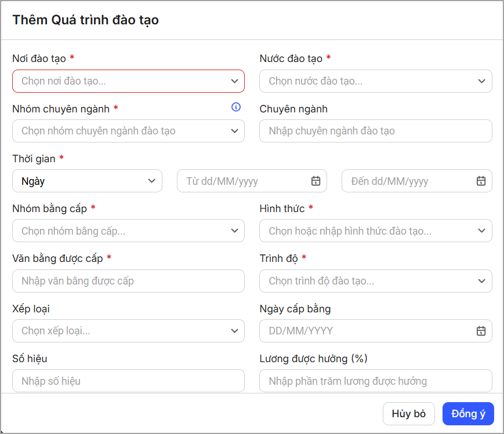
Task: Click the Lương được hưởng percentage field
Action: click(375, 381)
